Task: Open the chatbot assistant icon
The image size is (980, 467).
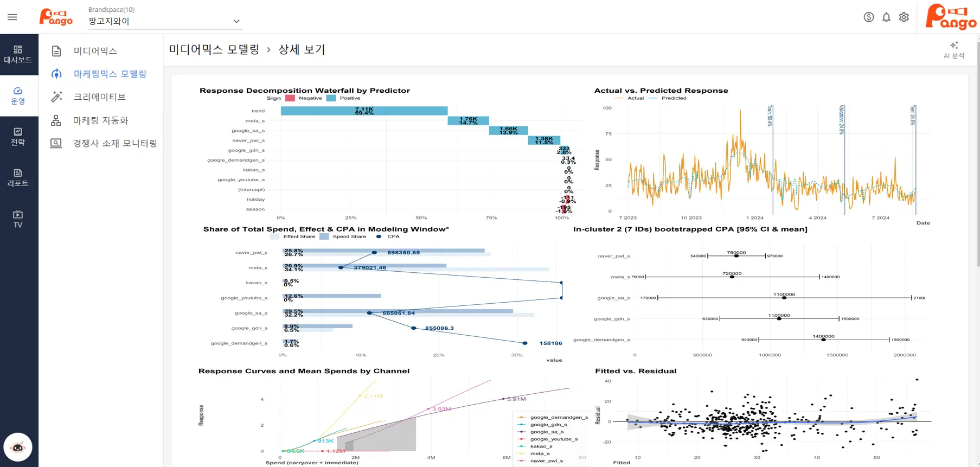Action: tap(18, 447)
